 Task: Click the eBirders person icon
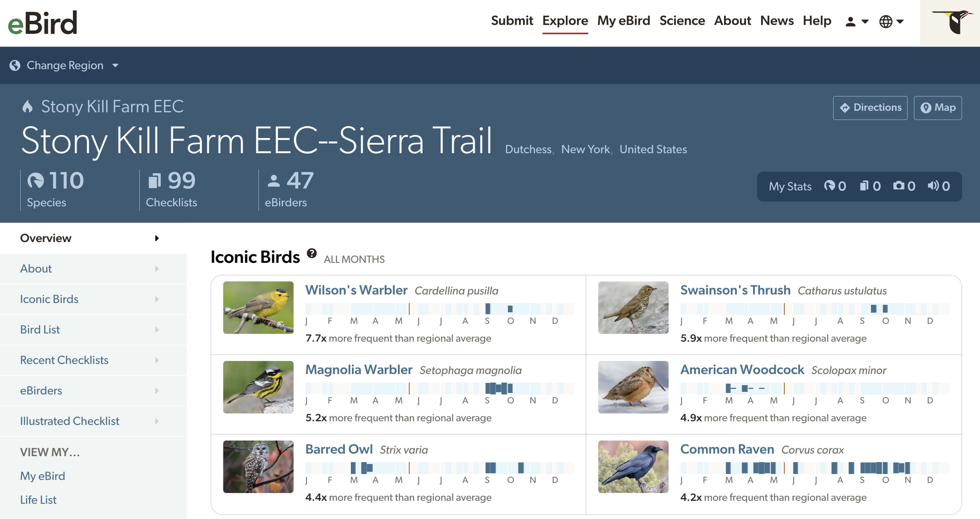[x=274, y=181]
